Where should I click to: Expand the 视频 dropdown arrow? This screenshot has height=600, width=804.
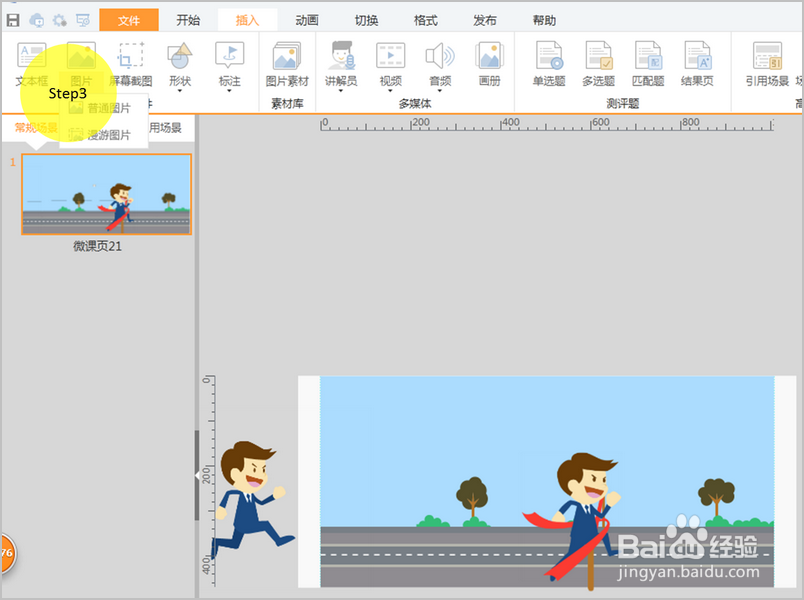pos(390,91)
